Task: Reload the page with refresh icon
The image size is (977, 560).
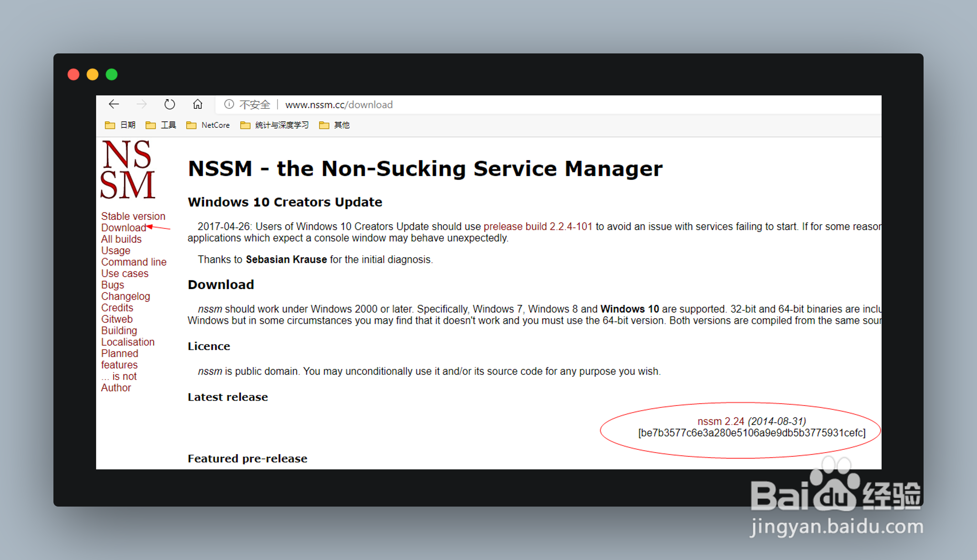Action: [x=169, y=104]
